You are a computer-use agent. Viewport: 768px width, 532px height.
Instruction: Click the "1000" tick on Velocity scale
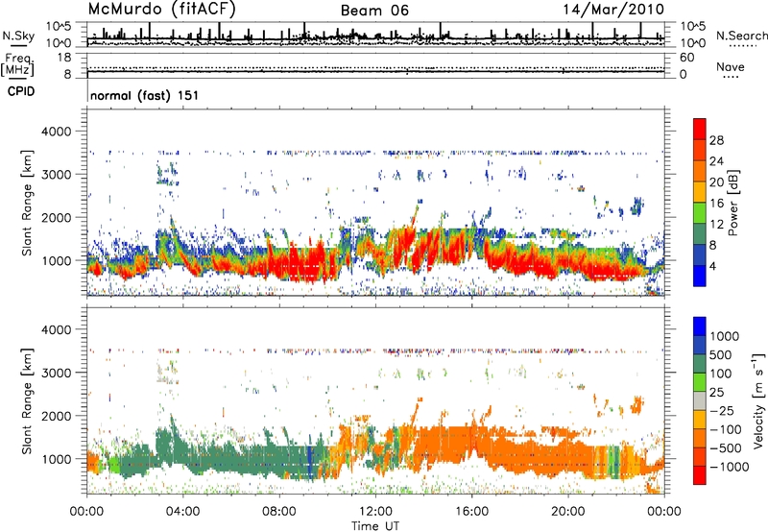tap(725, 336)
